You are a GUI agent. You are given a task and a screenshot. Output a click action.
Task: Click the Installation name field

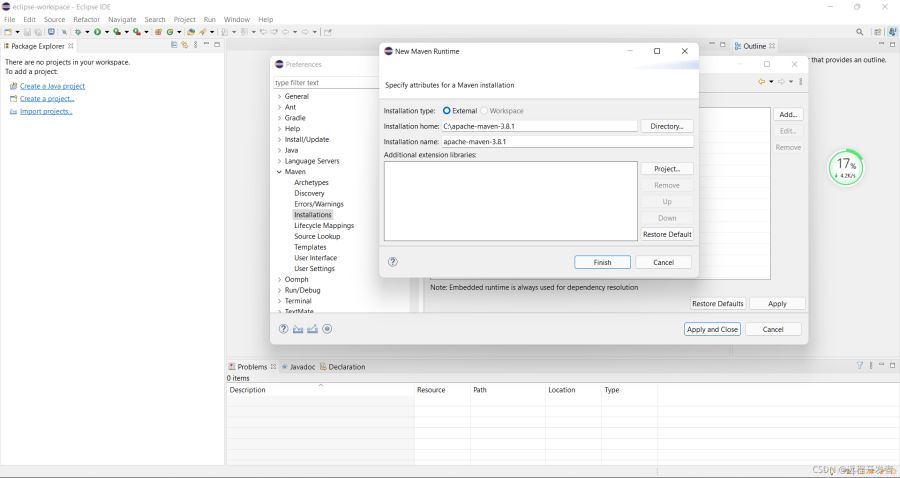click(567, 142)
